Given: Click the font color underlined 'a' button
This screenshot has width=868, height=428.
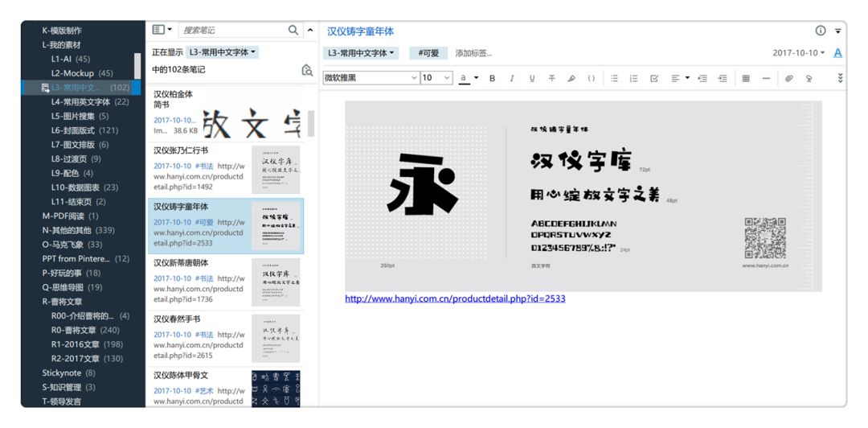Looking at the screenshot, I should (464, 78).
